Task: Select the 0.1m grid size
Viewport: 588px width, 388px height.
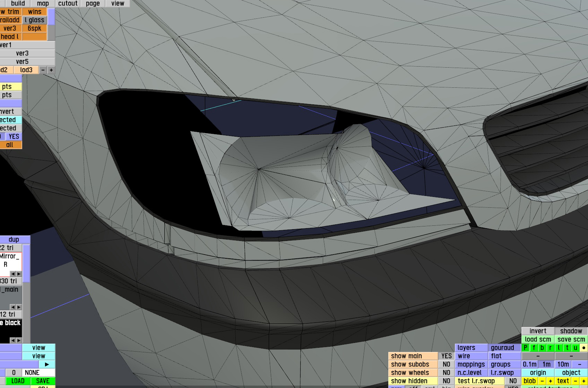Action: pyautogui.click(x=530, y=364)
